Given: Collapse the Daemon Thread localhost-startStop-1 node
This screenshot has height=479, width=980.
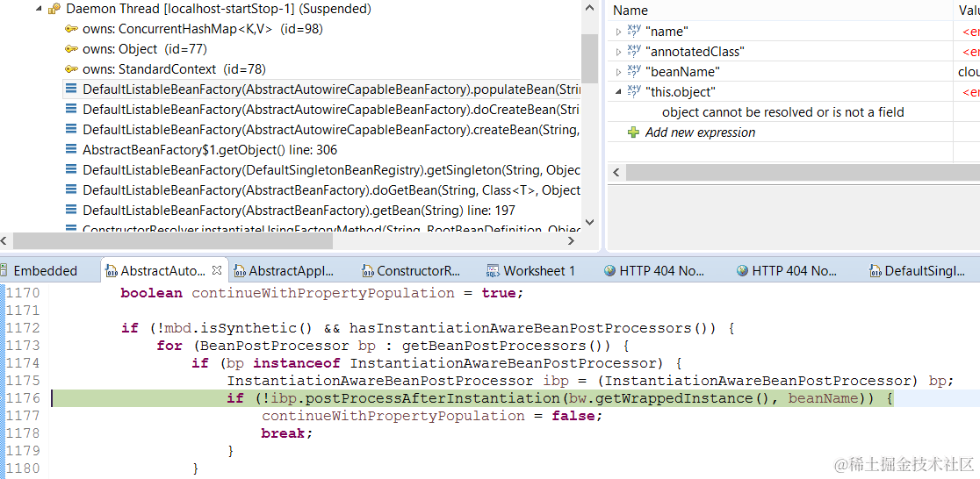Looking at the screenshot, I should [40, 10].
